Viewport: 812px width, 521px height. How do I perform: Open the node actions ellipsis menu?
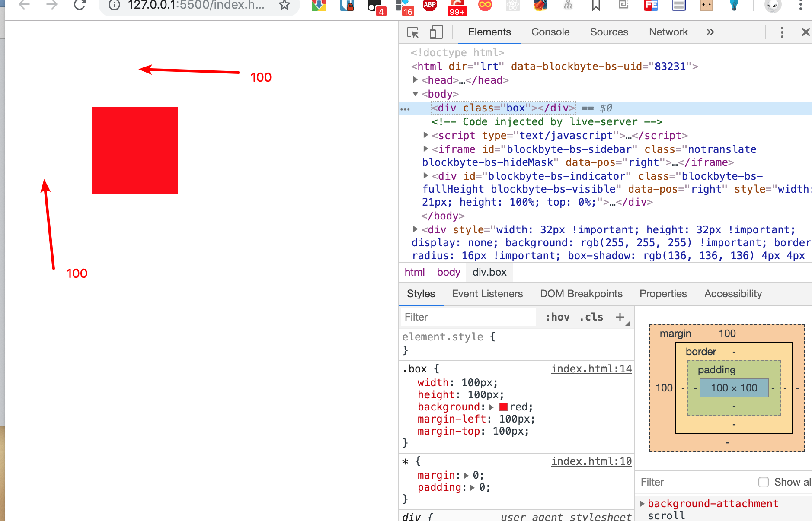pyautogui.click(x=405, y=109)
